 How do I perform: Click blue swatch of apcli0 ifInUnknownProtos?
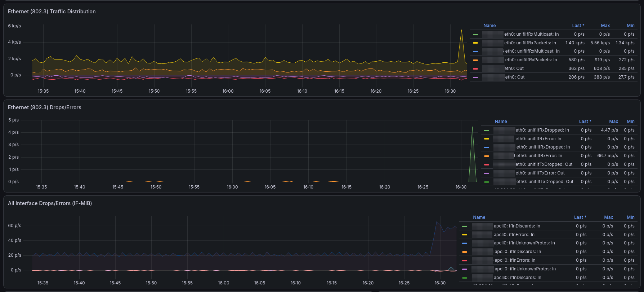pyautogui.click(x=465, y=243)
